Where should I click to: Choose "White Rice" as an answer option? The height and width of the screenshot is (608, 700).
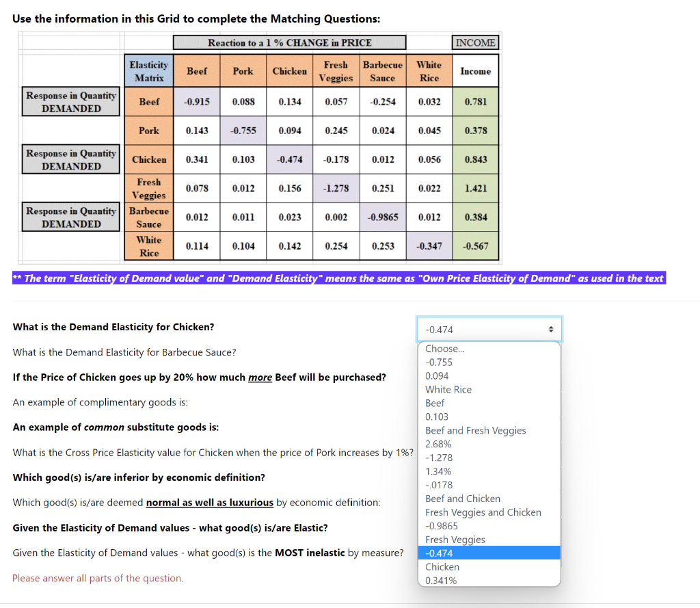click(x=448, y=389)
